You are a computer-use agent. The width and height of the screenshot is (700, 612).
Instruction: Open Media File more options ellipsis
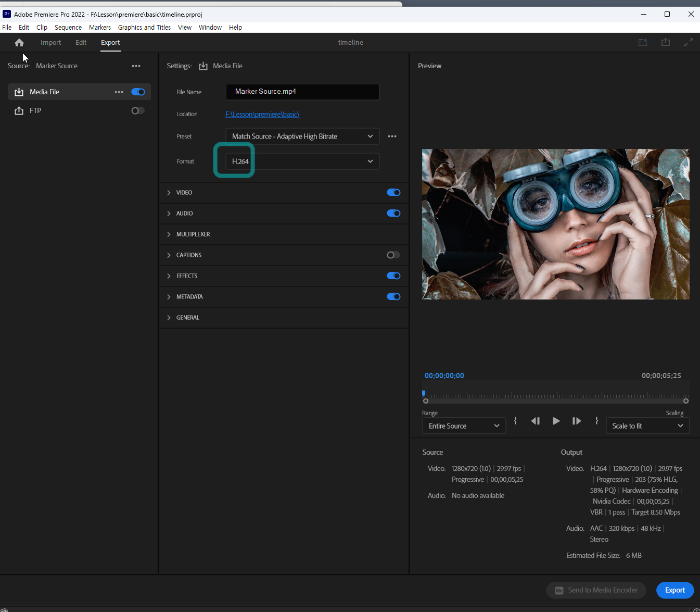[119, 92]
